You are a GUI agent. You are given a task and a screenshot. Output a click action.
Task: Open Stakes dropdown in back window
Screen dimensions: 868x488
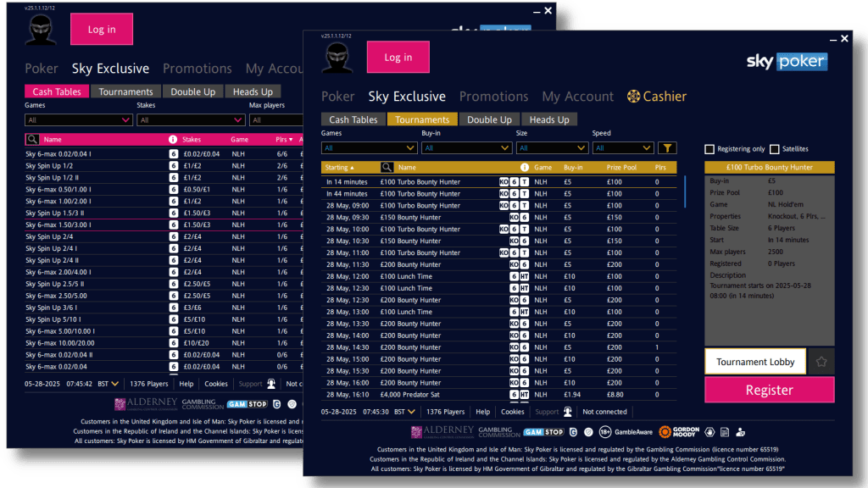pos(191,119)
